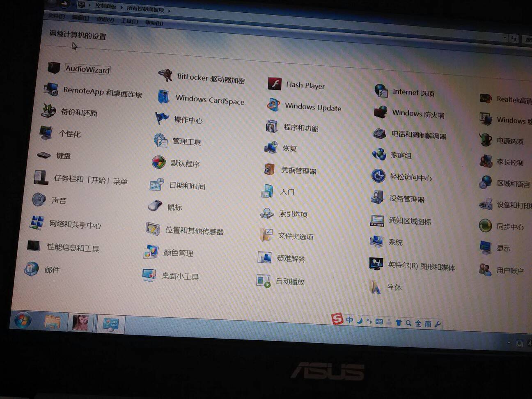Open the Flash Player icon
The image size is (532, 399).
tap(275, 83)
